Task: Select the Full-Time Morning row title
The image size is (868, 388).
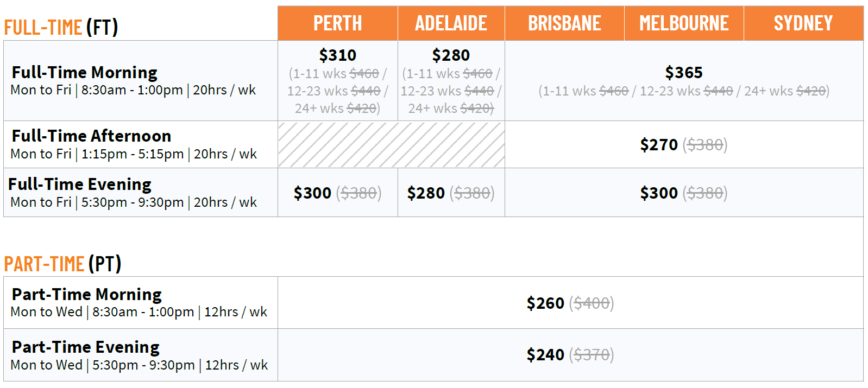Action: click(x=85, y=72)
